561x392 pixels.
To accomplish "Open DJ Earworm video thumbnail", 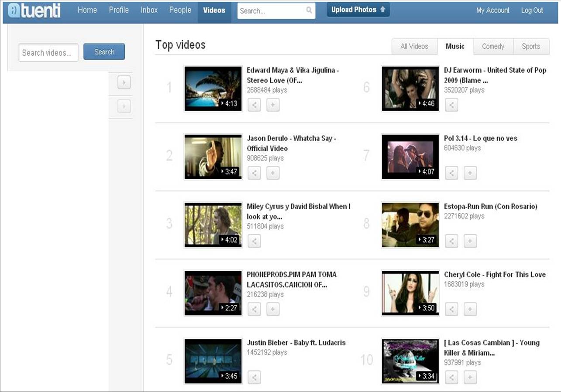I will point(410,89).
